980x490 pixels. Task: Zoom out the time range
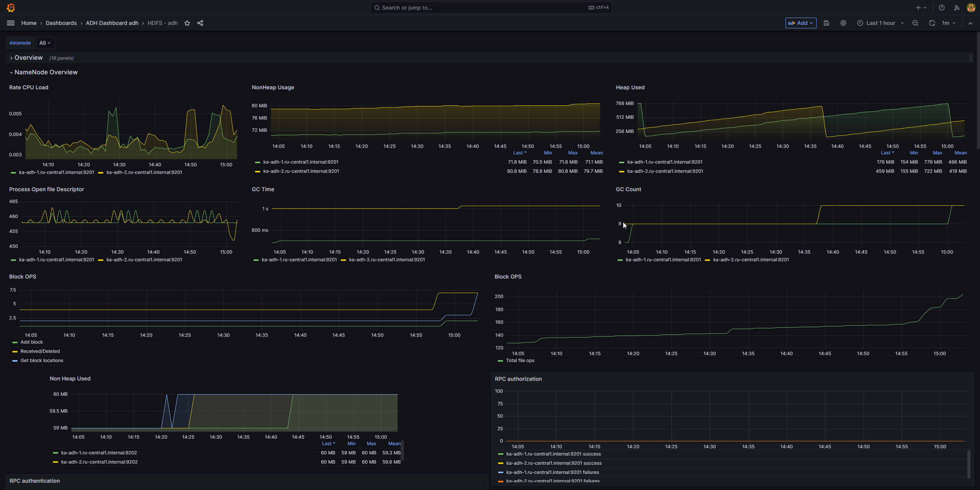[x=915, y=23]
